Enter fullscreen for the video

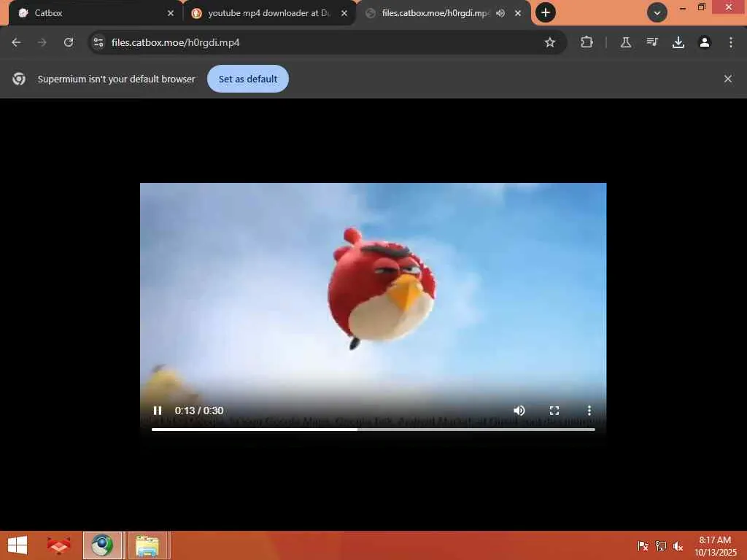tap(554, 411)
